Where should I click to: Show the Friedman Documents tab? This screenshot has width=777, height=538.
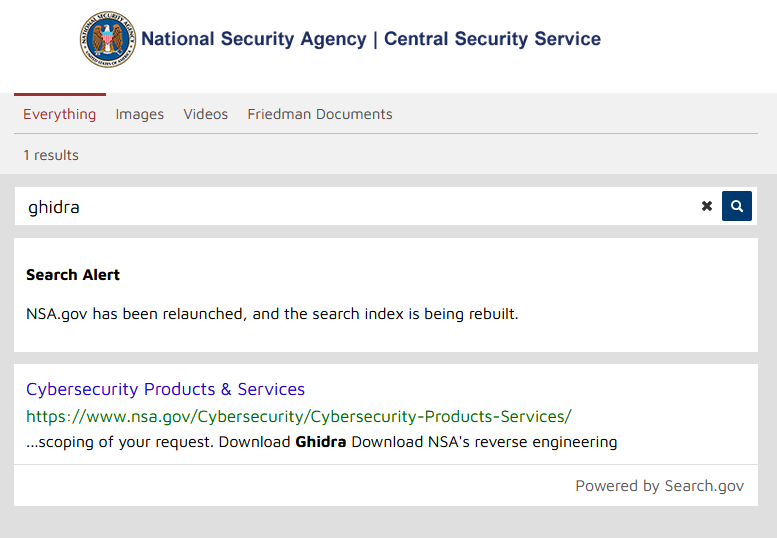[x=320, y=114]
